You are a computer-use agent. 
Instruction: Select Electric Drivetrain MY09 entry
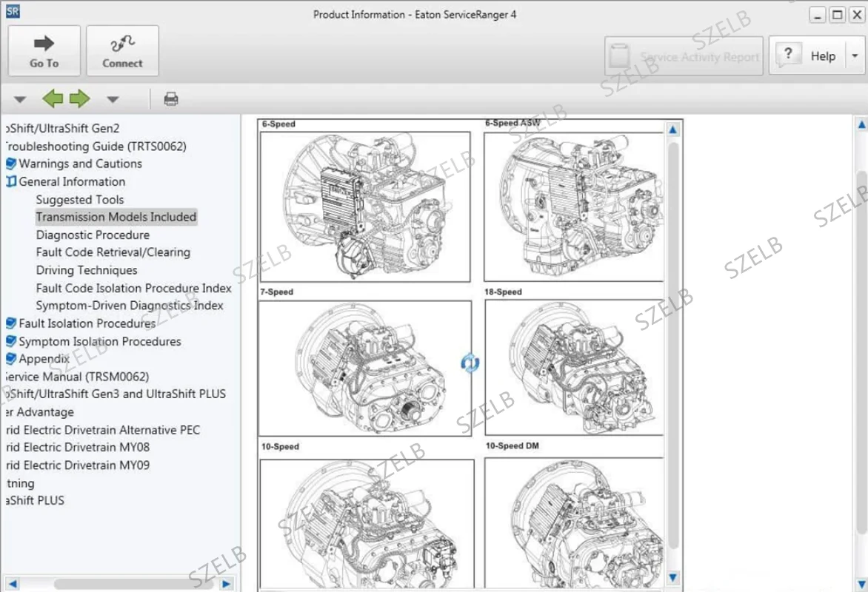point(78,465)
